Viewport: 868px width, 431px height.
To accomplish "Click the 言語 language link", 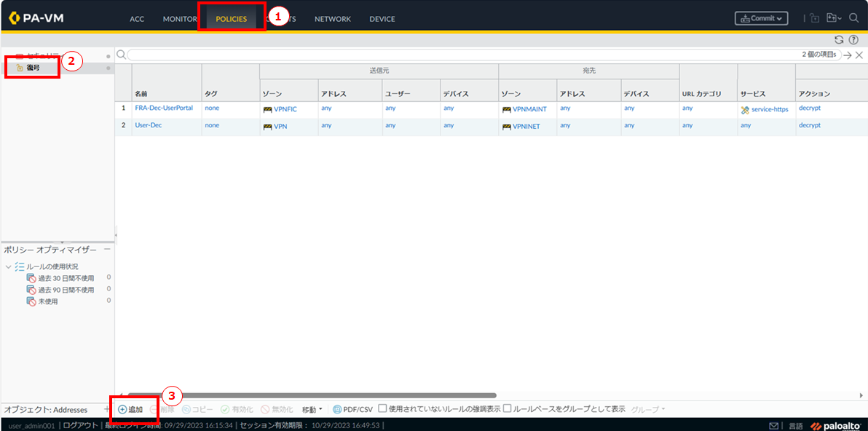I will (x=795, y=425).
